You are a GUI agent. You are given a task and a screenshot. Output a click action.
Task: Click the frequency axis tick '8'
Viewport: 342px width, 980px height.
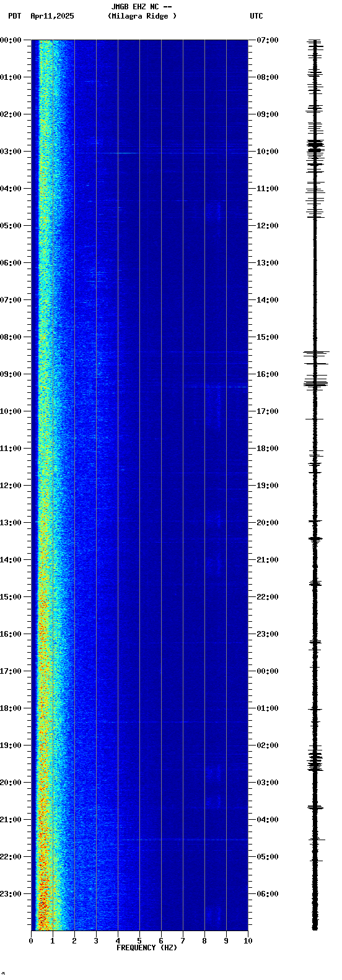point(204,941)
